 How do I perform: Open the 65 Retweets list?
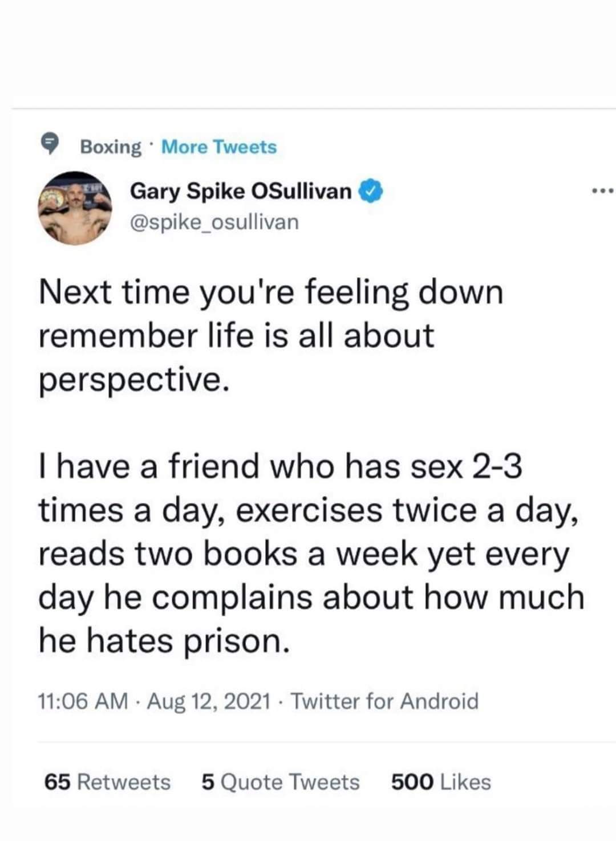point(106,782)
